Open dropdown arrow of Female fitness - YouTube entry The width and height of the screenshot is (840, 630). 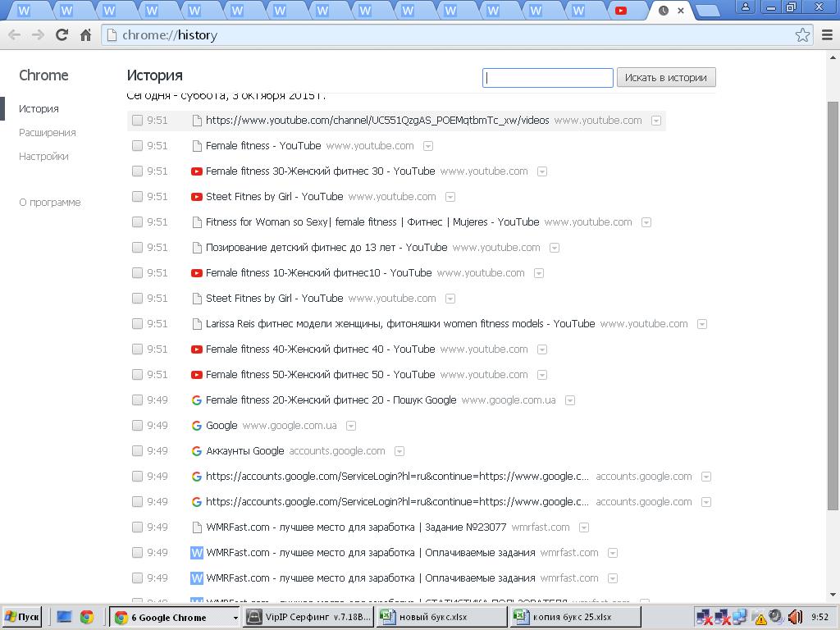pyautogui.click(x=428, y=146)
